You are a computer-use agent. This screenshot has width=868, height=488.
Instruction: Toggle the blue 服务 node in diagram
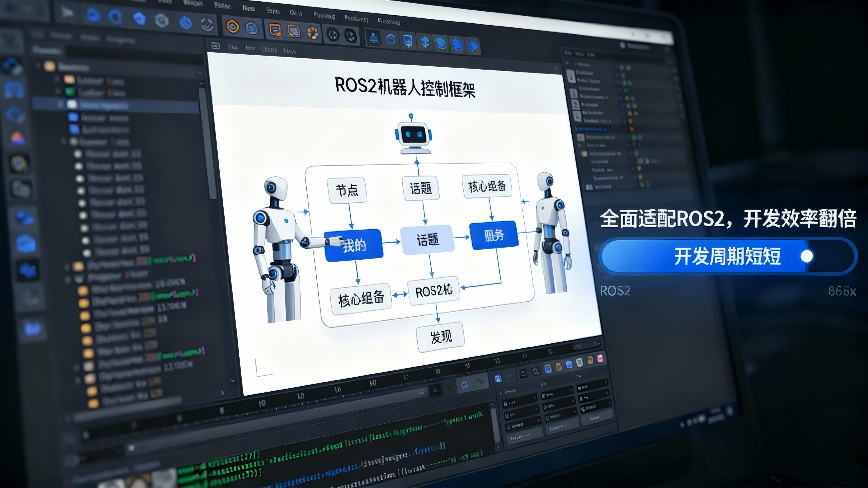pyautogui.click(x=494, y=235)
